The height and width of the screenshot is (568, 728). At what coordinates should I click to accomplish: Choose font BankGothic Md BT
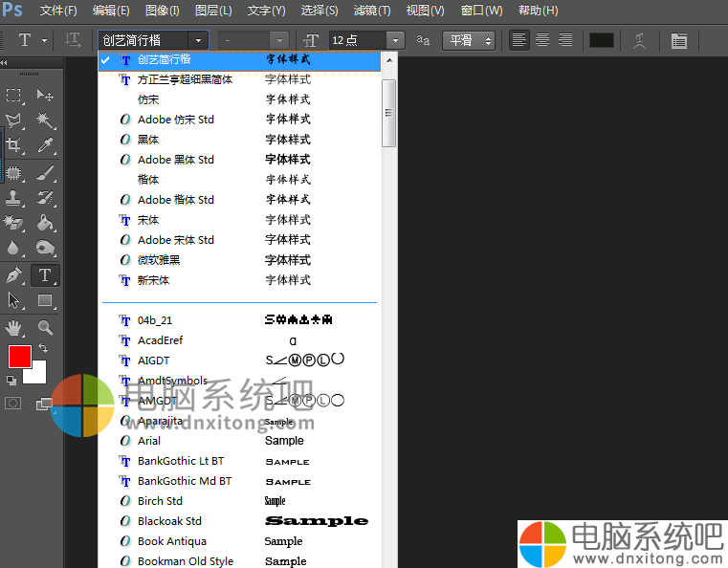click(x=239, y=481)
